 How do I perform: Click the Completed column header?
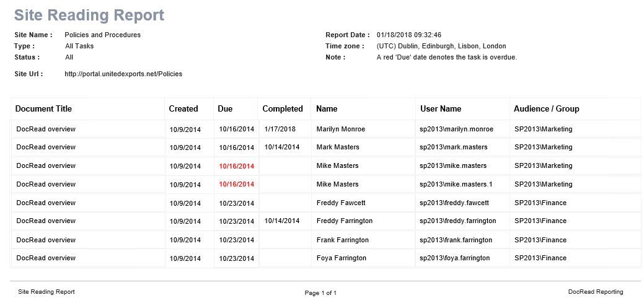[x=283, y=108]
